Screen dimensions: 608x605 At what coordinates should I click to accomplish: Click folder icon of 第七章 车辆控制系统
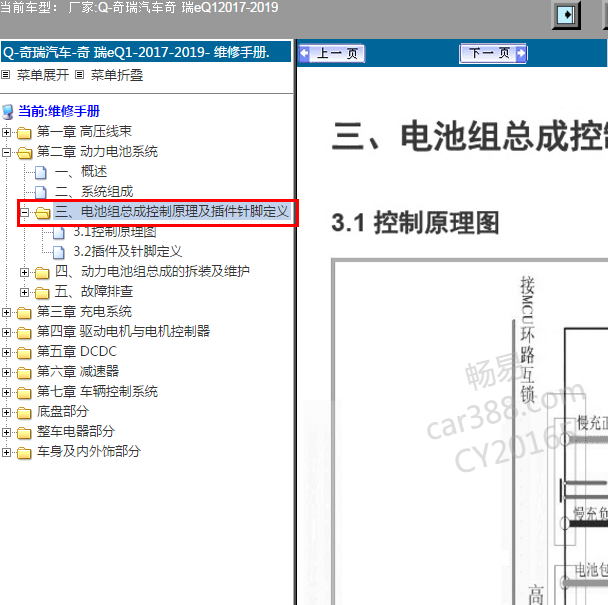coord(24,393)
